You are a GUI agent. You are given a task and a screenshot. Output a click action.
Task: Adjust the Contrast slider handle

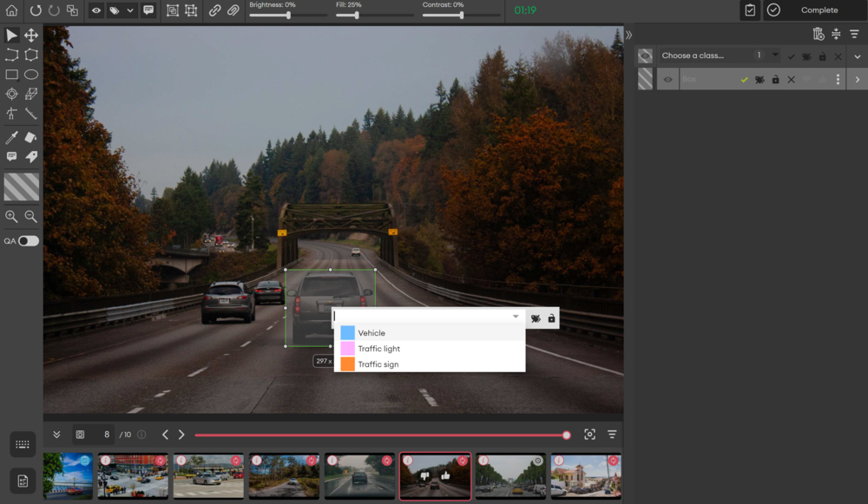[461, 16]
